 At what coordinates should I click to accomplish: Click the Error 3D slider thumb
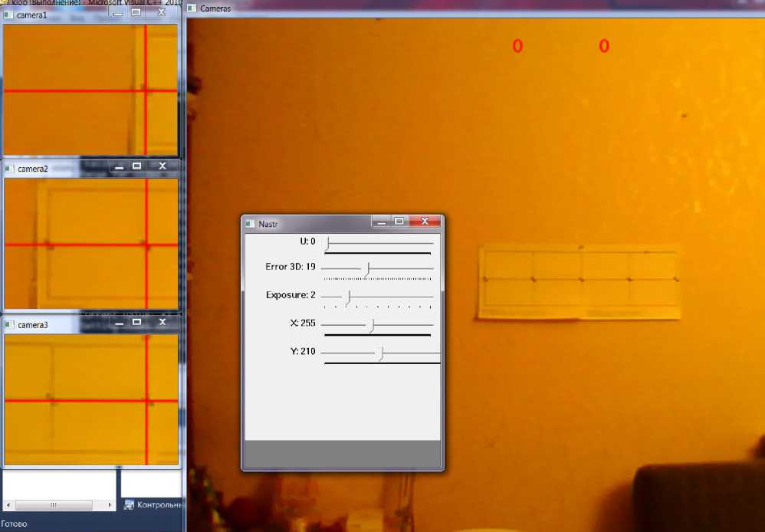[x=367, y=268]
